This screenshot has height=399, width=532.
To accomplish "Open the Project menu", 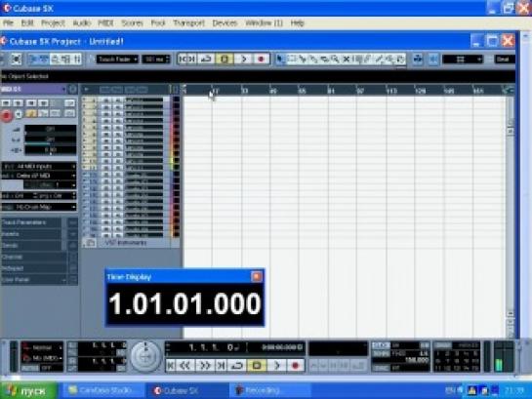I will tap(53, 23).
